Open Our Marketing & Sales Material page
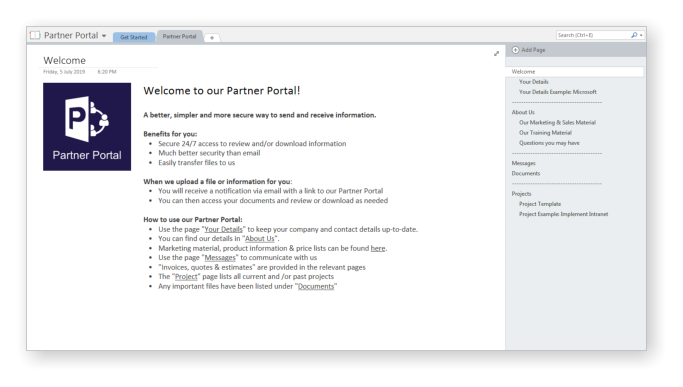The image size is (683, 387). point(557,122)
